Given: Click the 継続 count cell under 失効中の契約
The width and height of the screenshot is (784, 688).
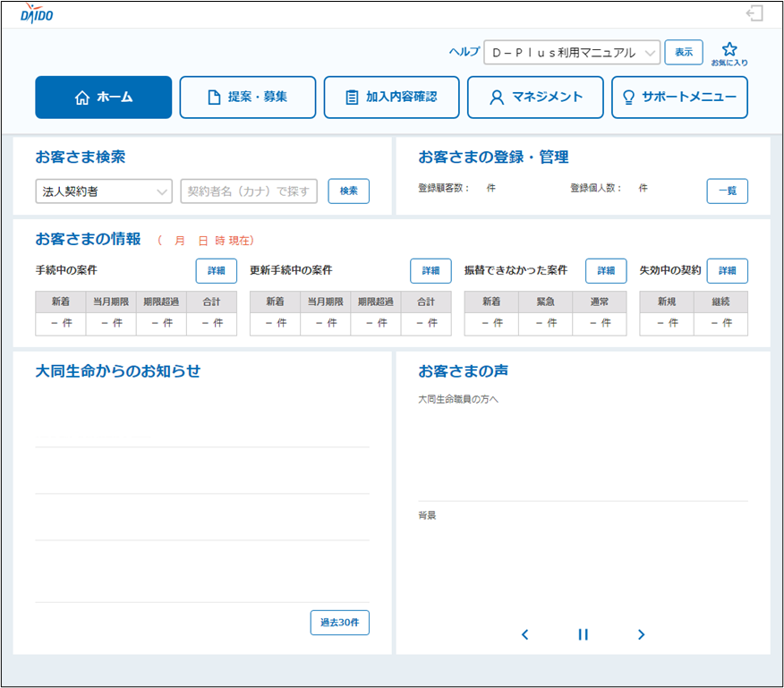Looking at the screenshot, I should coord(721,324).
